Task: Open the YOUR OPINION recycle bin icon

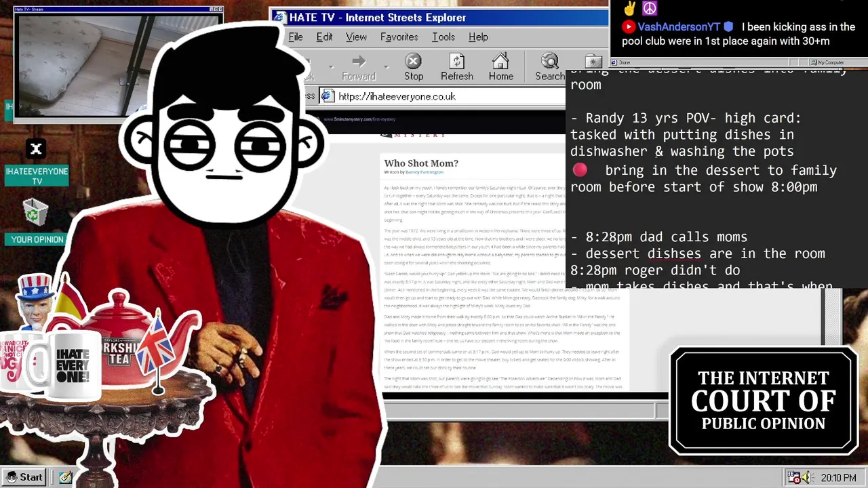Action: click(x=37, y=222)
